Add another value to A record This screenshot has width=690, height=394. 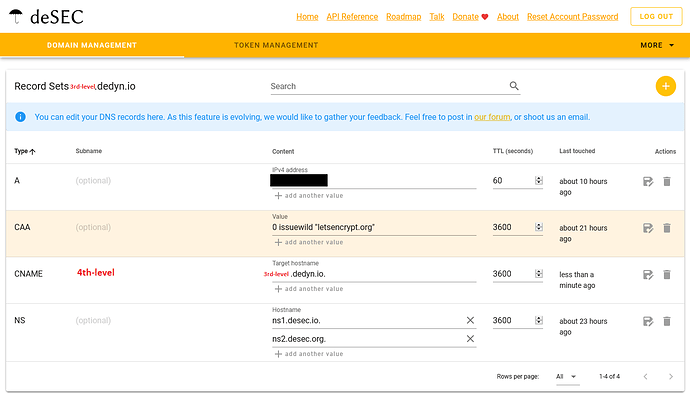pyautogui.click(x=309, y=195)
